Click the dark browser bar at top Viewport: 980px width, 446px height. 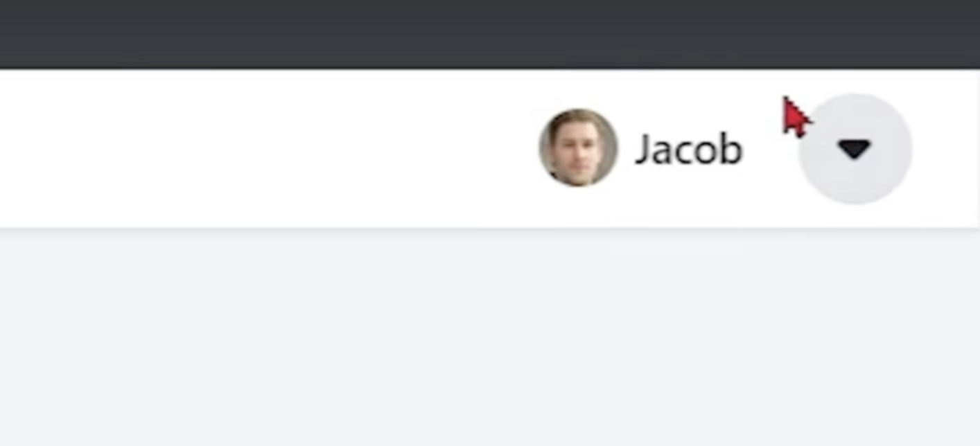[490, 33]
